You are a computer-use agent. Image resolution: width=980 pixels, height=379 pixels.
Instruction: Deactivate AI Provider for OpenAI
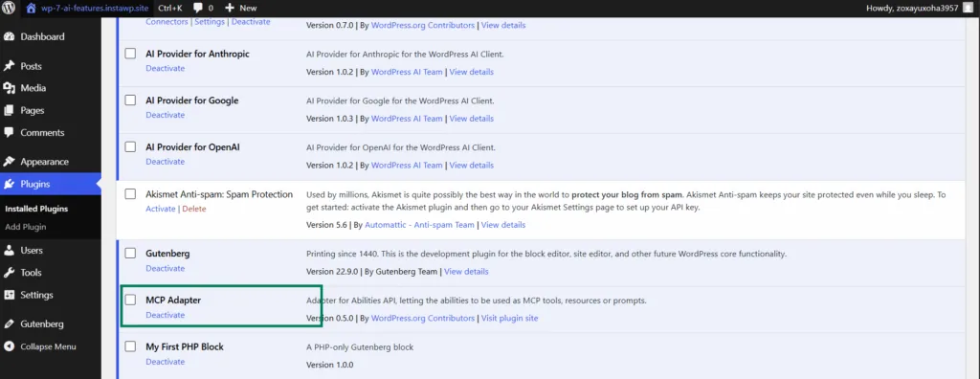[x=165, y=162]
